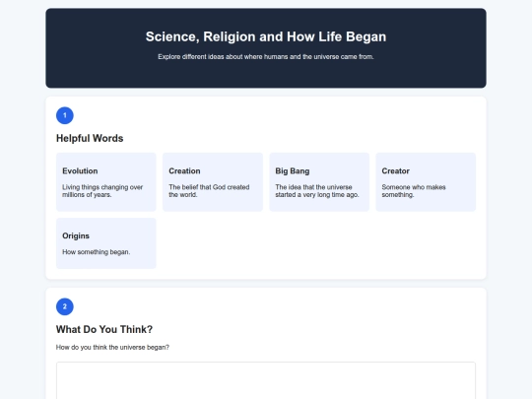
Task: Select the Creation word card
Action: [x=213, y=182]
